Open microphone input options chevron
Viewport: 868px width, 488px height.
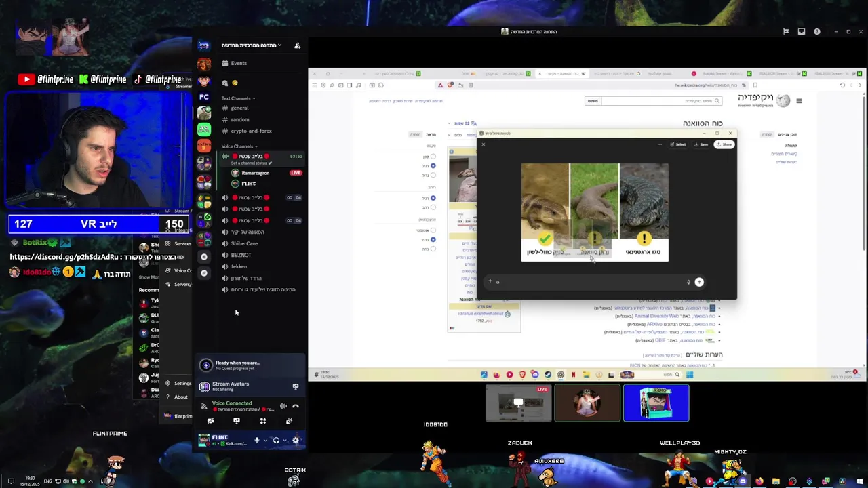(264, 441)
